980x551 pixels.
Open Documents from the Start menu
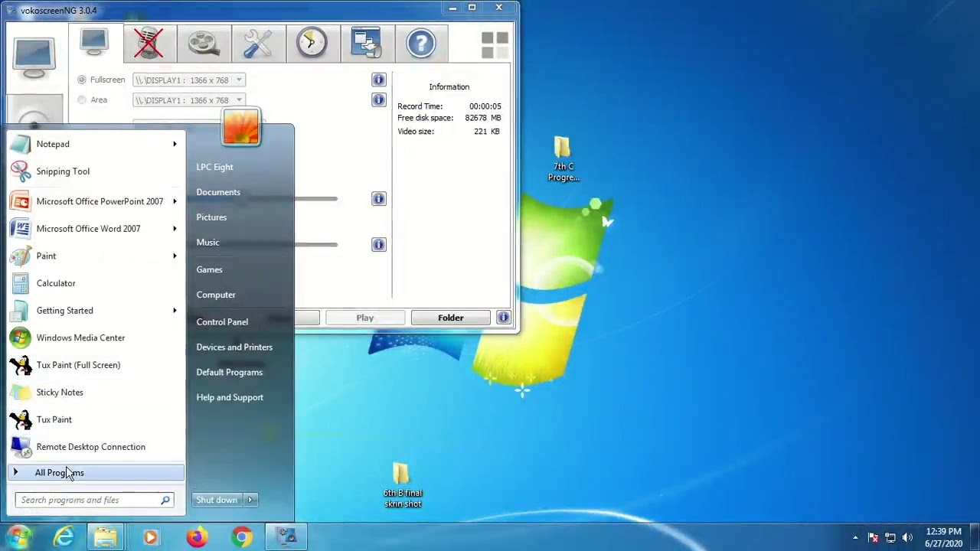coord(218,192)
